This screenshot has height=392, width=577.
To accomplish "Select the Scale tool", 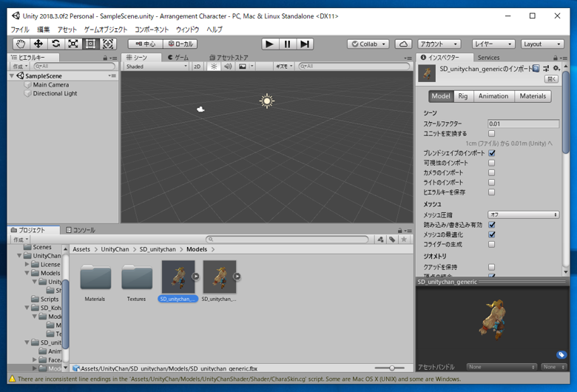I will pyautogui.click(x=72, y=44).
